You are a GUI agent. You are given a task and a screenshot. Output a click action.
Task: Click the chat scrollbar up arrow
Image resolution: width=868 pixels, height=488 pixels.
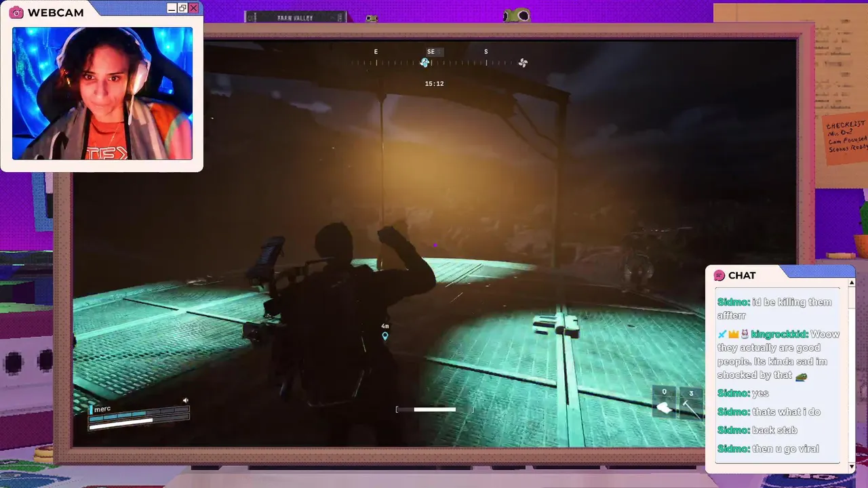(852, 283)
